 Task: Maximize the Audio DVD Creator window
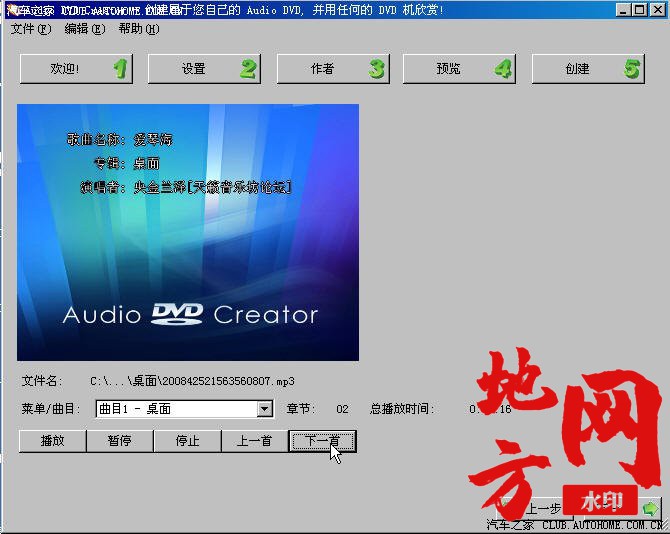point(640,9)
